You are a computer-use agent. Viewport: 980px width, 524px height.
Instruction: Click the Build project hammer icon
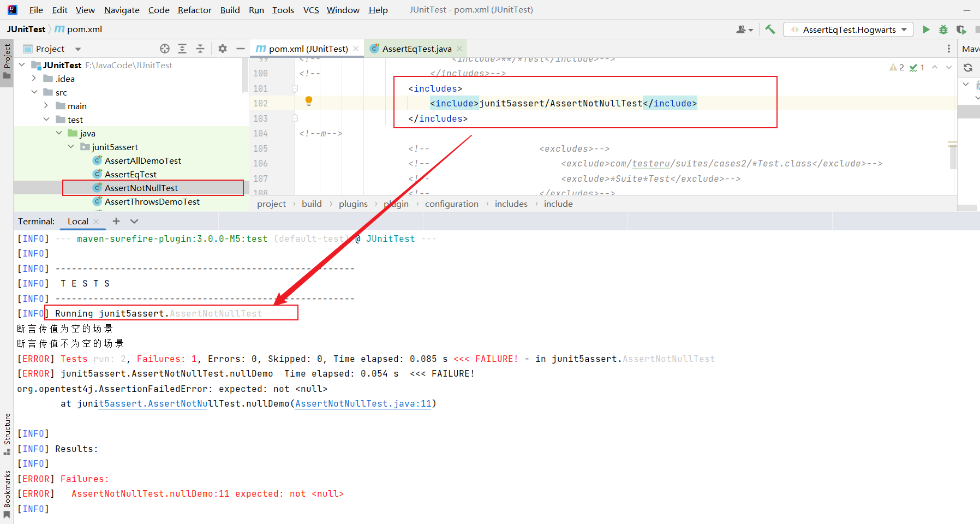770,29
